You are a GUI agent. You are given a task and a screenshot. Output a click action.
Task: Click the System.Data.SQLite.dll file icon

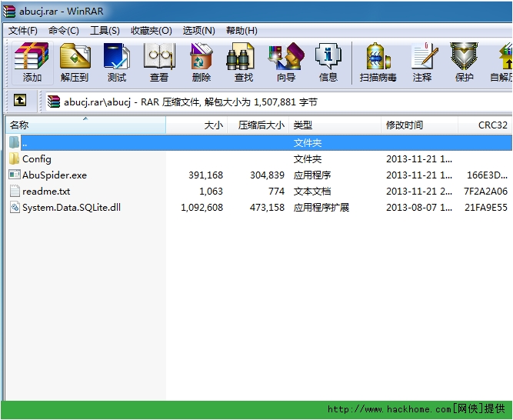coord(15,208)
